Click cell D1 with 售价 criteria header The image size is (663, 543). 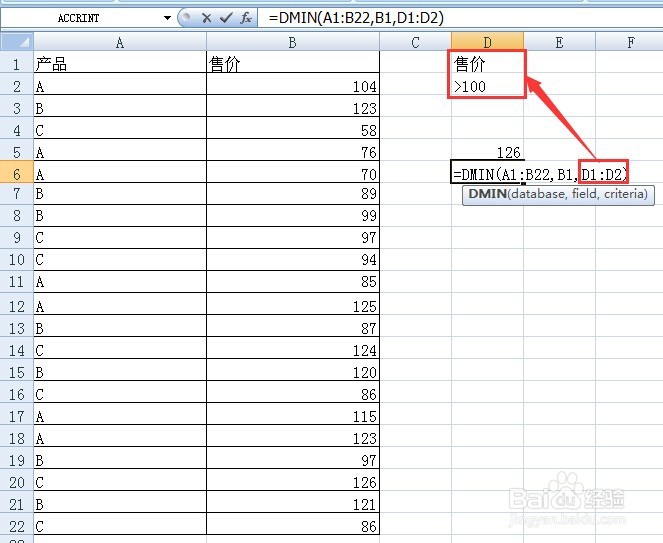(x=487, y=63)
